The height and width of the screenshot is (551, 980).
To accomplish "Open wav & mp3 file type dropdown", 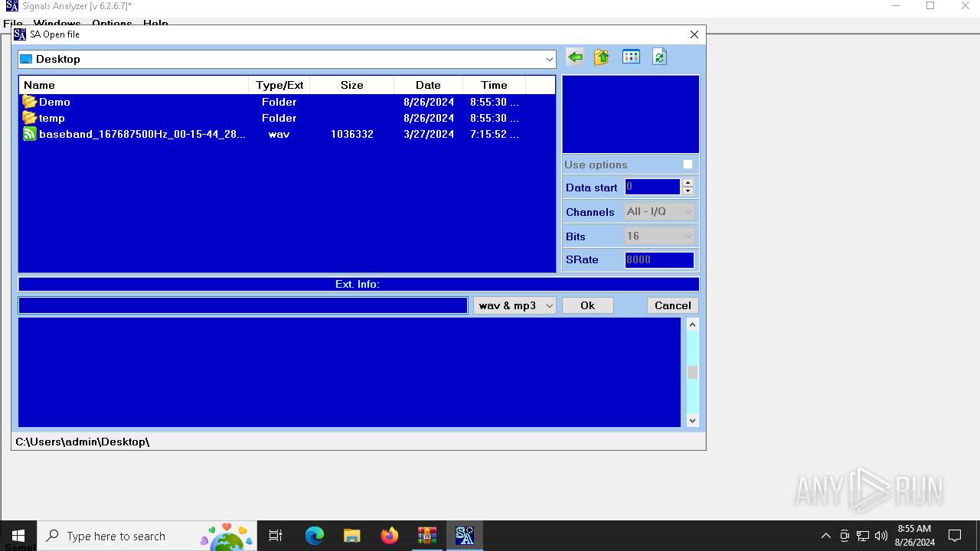I will tap(514, 305).
